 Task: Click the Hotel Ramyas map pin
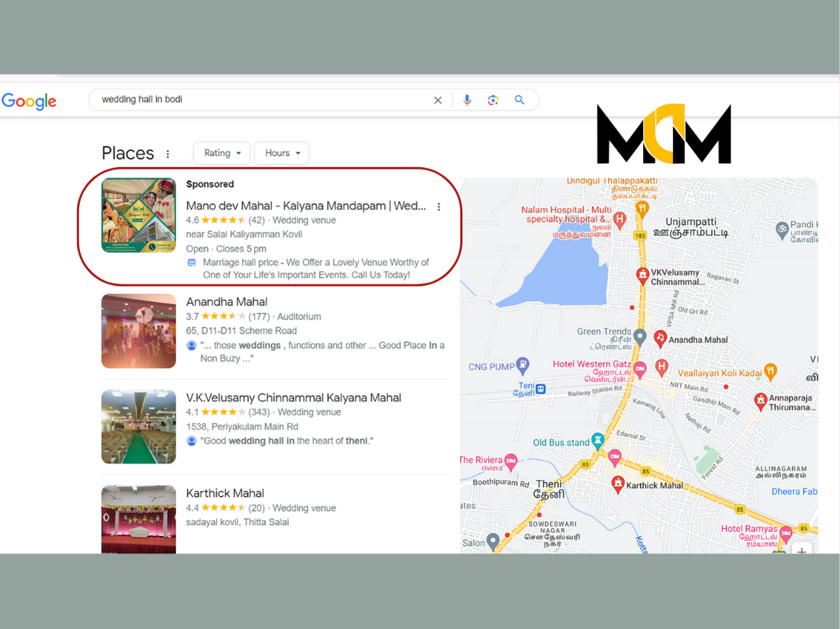click(x=786, y=533)
